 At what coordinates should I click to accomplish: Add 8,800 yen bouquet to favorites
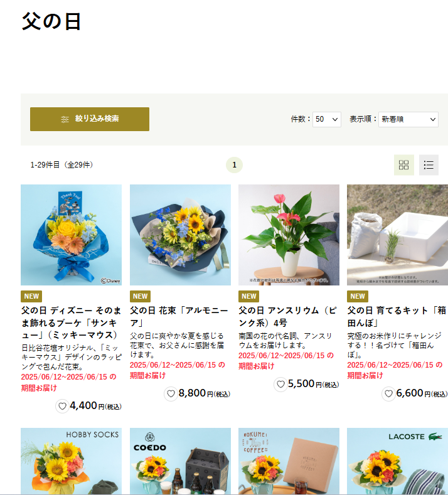click(171, 393)
